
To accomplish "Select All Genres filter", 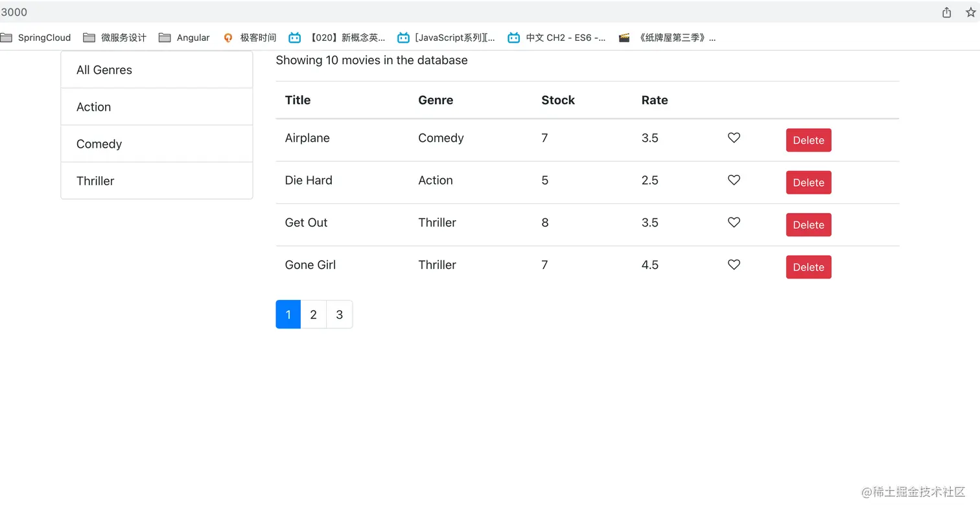I will 157,70.
